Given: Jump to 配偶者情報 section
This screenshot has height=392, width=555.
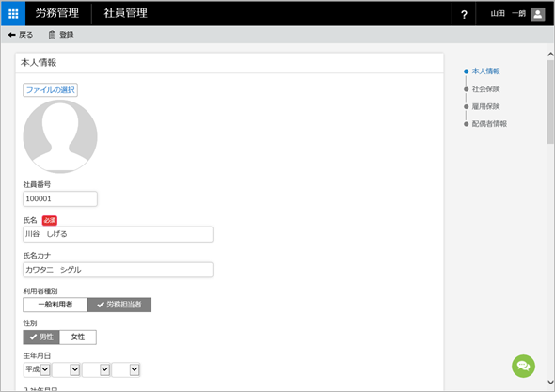Looking at the screenshot, I should pyautogui.click(x=489, y=124).
